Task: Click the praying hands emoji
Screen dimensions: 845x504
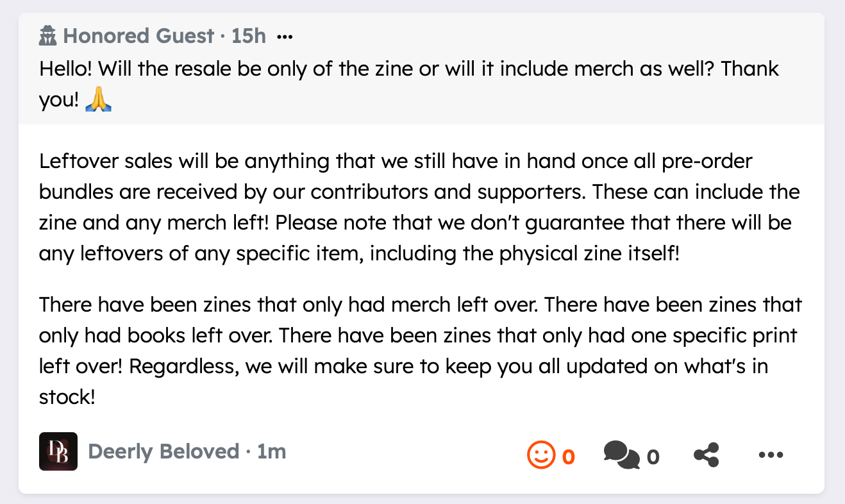Action: pos(98,100)
